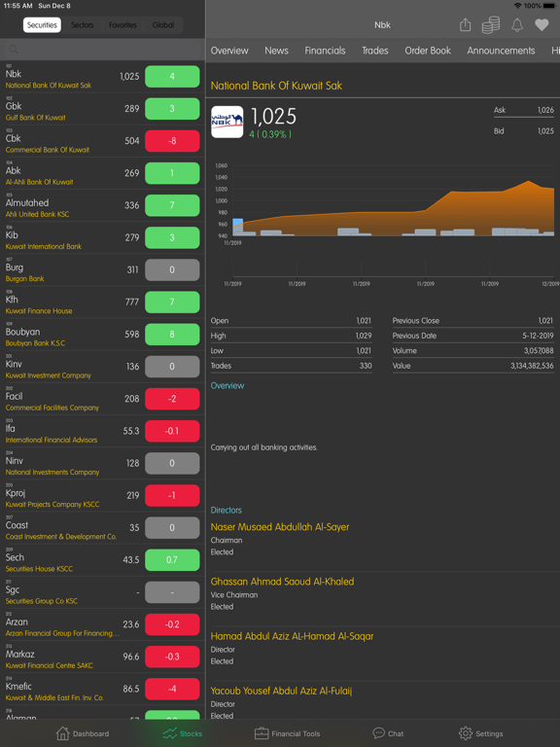
Task: Tap Abk green change badge 1
Action: point(172,173)
